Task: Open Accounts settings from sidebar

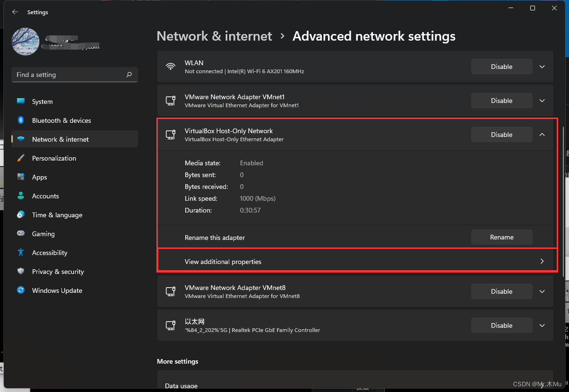Action: tap(45, 196)
